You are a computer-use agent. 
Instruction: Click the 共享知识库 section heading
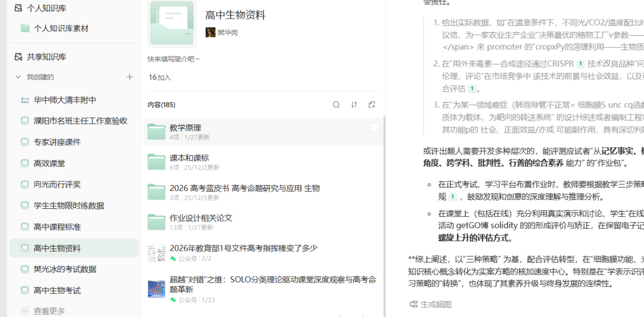pyautogui.click(x=47, y=57)
